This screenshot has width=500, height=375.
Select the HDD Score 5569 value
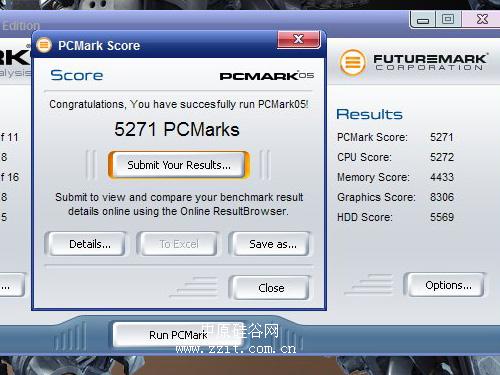(442, 217)
